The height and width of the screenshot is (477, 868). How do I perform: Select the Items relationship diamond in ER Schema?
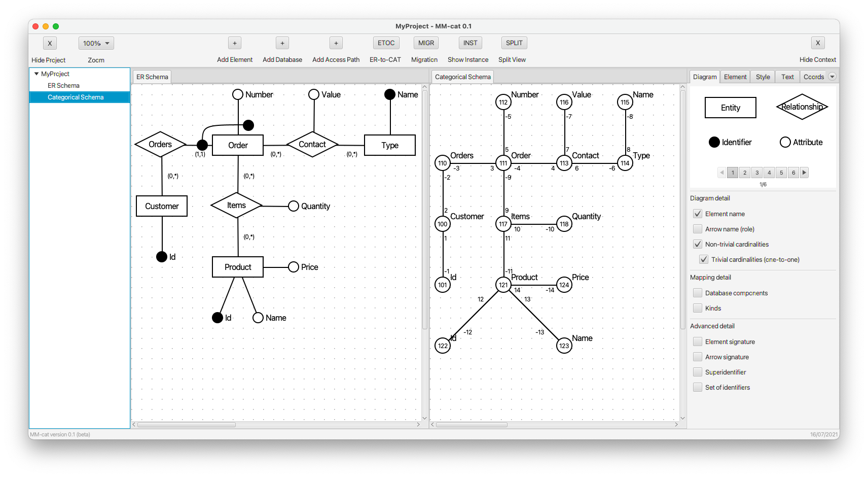pyautogui.click(x=237, y=206)
